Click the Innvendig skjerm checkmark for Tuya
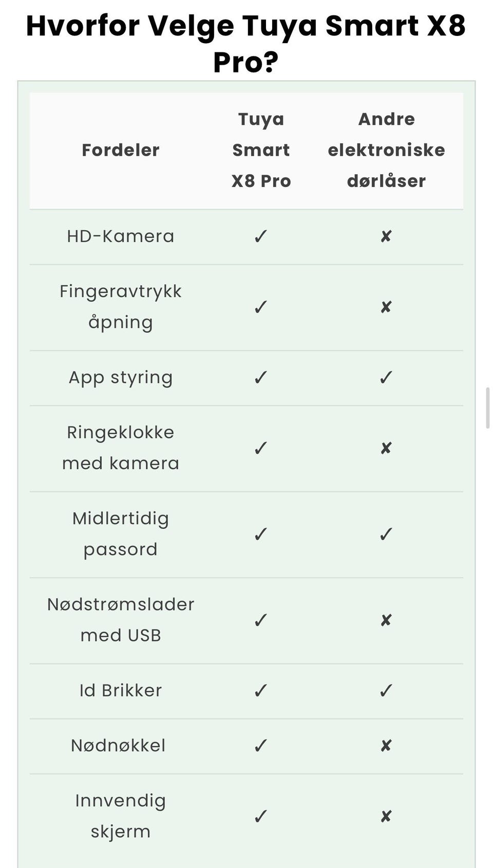The width and height of the screenshot is (493, 868). pos(261,816)
